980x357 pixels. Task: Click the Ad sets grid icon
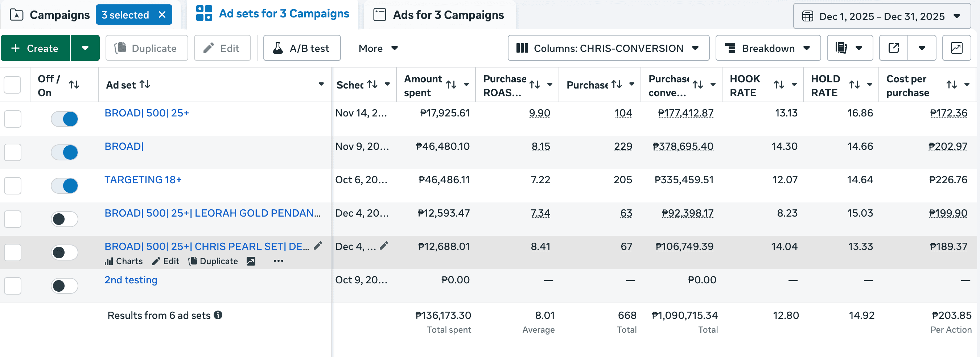(x=204, y=13)
